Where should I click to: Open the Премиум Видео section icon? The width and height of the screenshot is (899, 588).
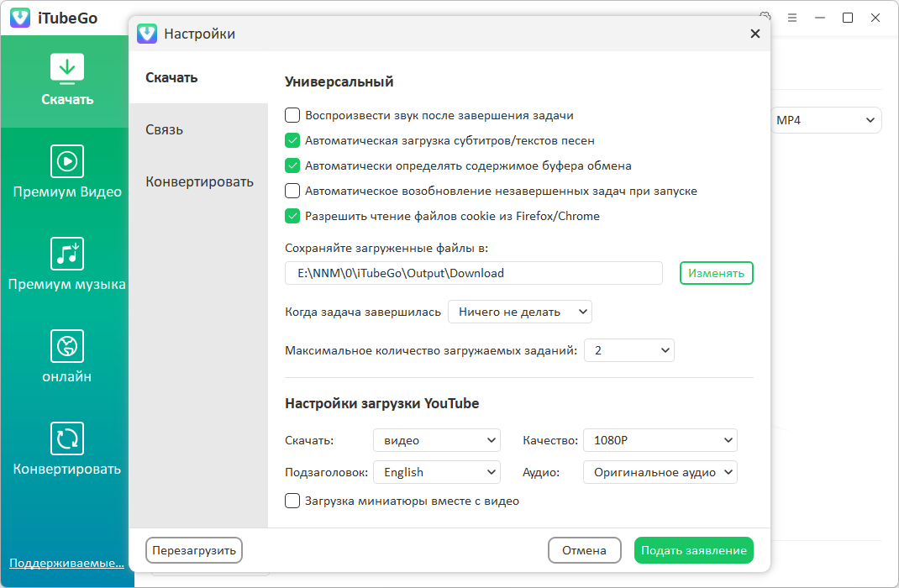pos(67,161)
